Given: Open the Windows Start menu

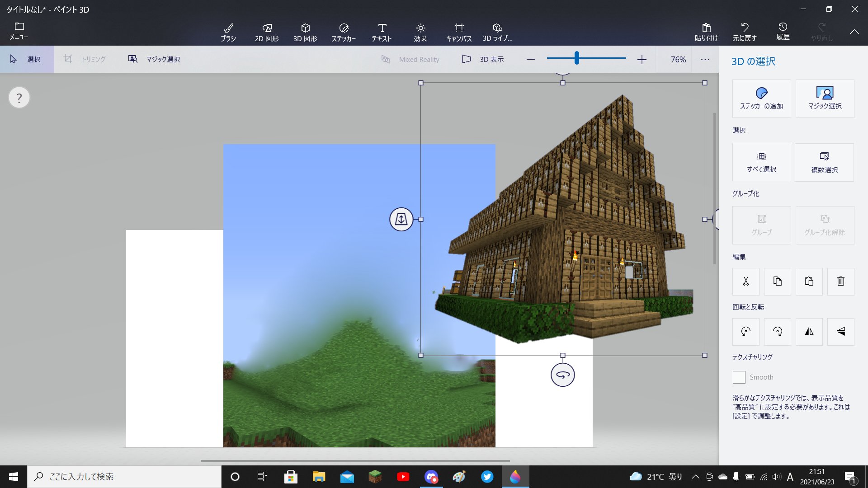Looking at the screenshot, I should tap(14, 477).
